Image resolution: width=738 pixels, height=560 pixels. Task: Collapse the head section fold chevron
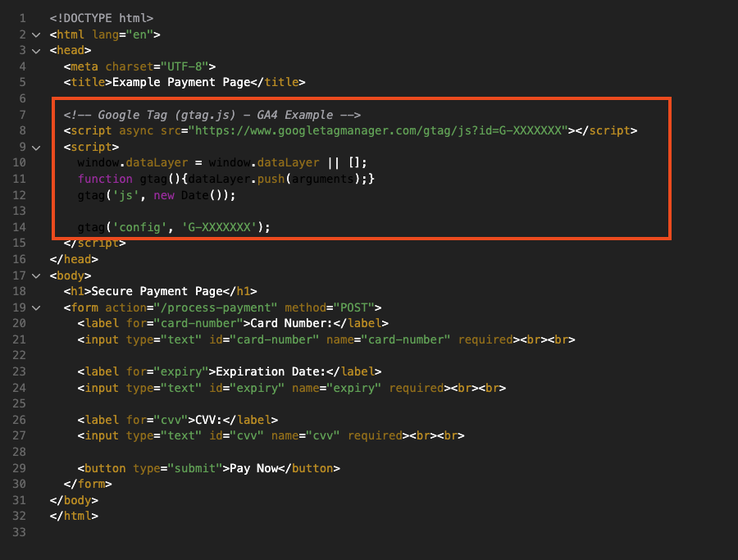tap(36, 51)
